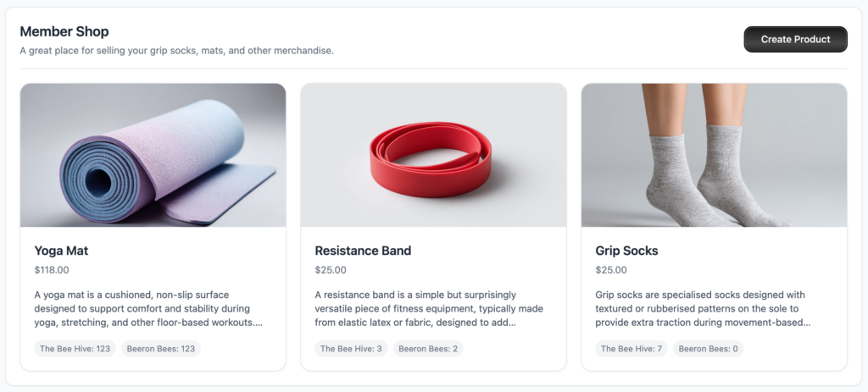Click "Beeron Bees: 2" stock badge
Image resolution: width=868 pixels, height=392 pixels.
click(x=428, y=349)
